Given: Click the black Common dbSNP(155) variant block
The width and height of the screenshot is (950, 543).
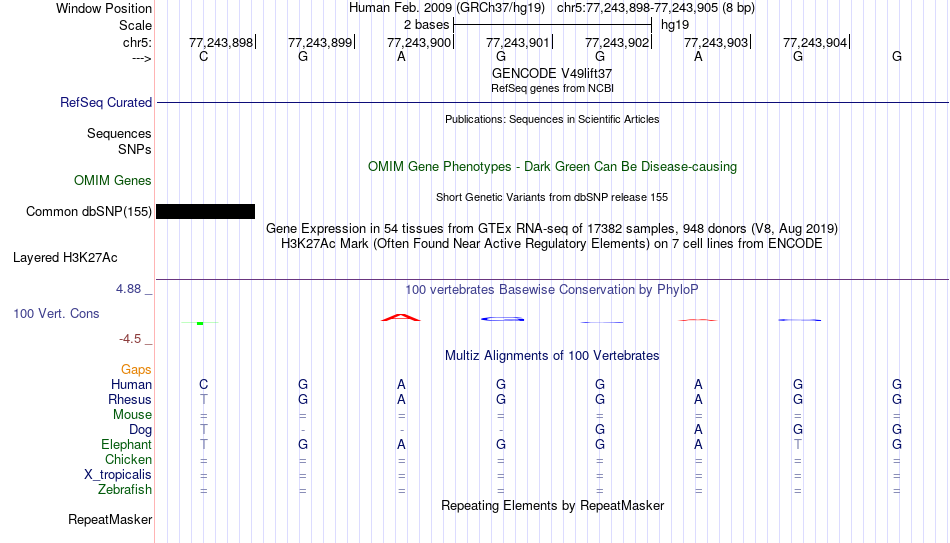Looking at the screenshot, I should 205,212.
